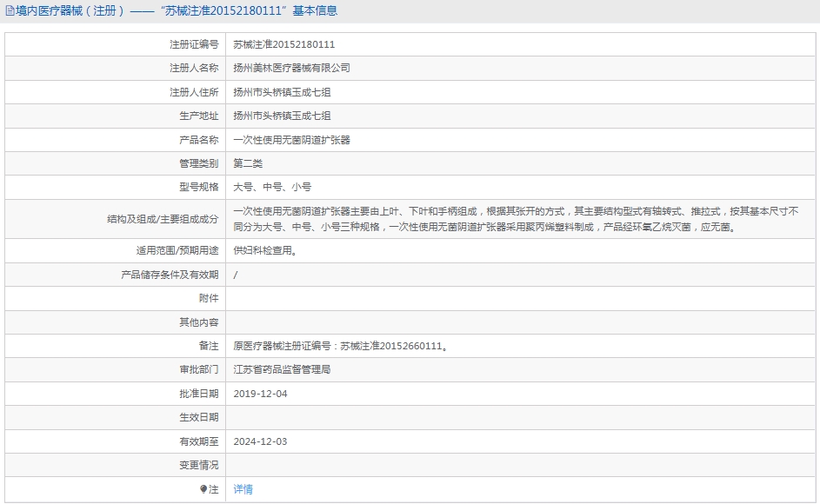820x504 pixels.
Task: Click the slash in 产品储存条件及有效期
Action: coord(233,274)
